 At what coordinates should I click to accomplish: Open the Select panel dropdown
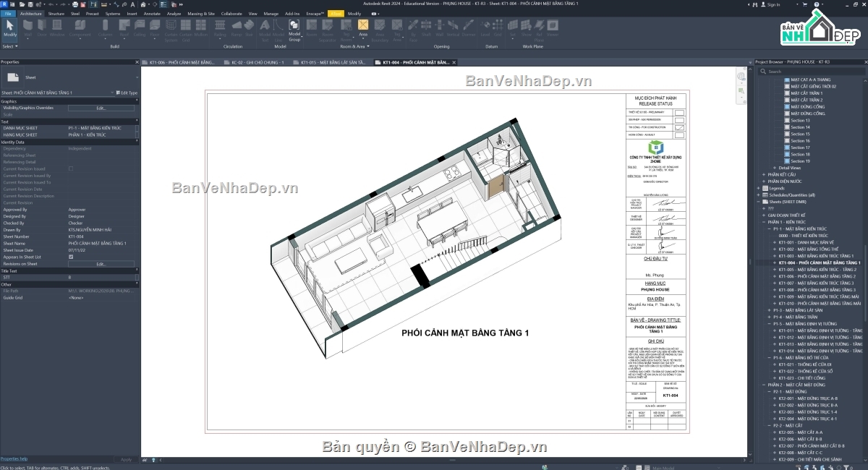pyautogui.click(x=10, y=46)
